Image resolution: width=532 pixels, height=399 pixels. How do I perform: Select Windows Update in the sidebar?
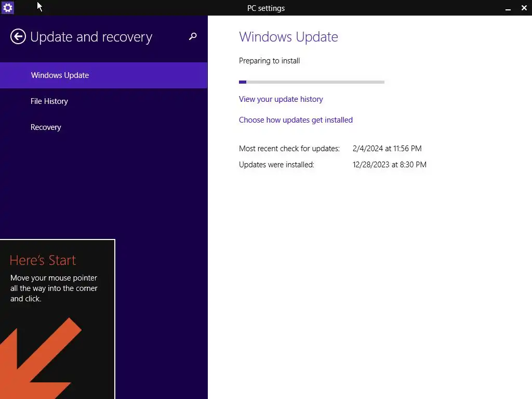tap(104, 75)
